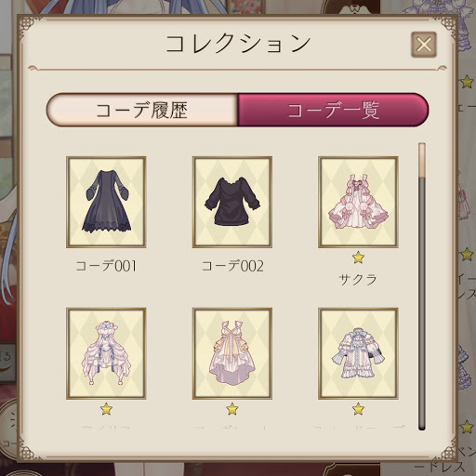This screenshot has width=476, height=476.
Task: Switch to the コーデ履歴 tab
Action: tap(142, 110)
